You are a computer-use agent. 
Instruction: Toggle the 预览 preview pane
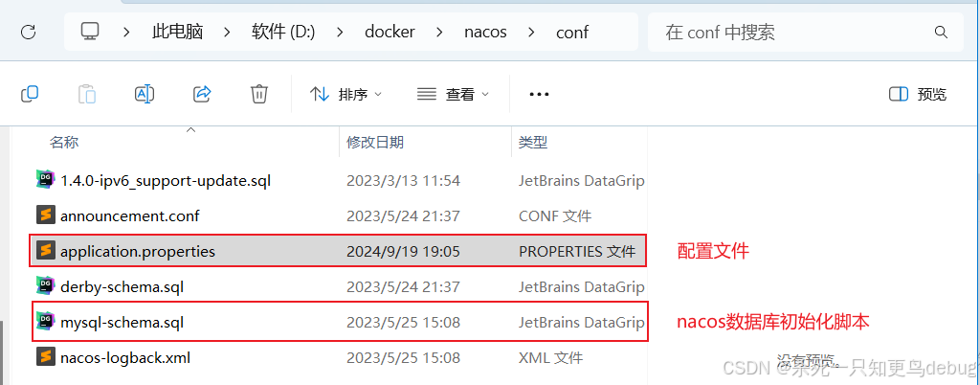tap(918, 95)
